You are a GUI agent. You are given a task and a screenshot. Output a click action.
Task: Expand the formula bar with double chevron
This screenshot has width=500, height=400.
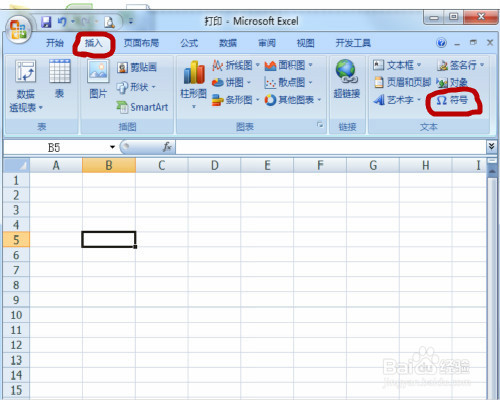pos(491,146)
